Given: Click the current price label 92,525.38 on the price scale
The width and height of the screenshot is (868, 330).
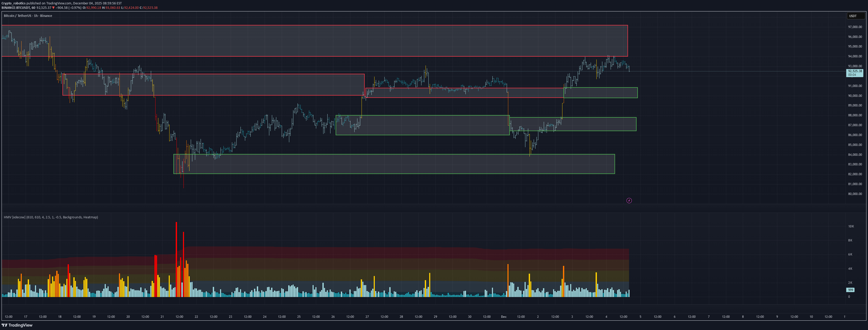Looking at the screenshot, I should click(854, 71).
